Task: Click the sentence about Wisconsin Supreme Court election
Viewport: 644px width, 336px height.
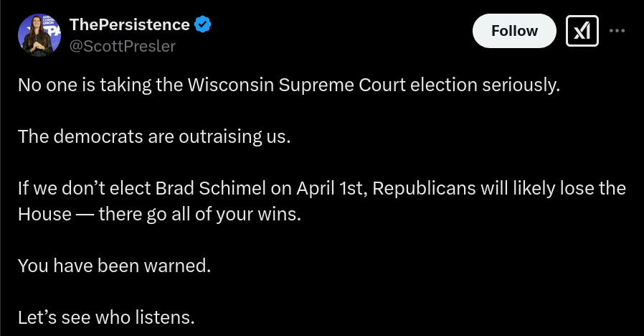Action: coord(289,85)
